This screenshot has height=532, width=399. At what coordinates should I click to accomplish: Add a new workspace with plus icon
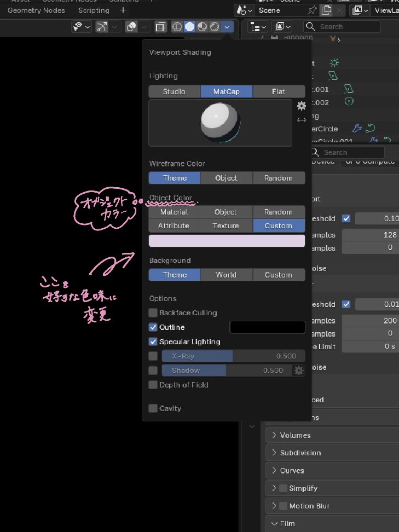point(123,10)
